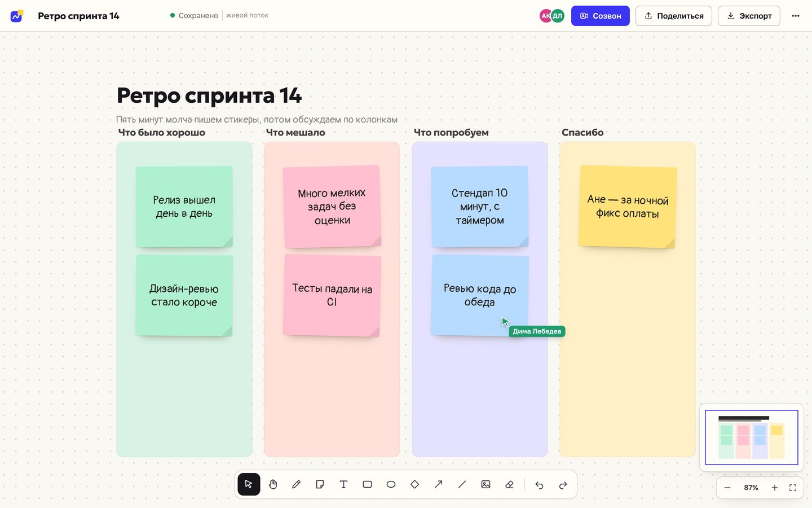The width and height of the screenshot is (812, 508).
Task: Select the eraser tool
Action: (510, 484)
